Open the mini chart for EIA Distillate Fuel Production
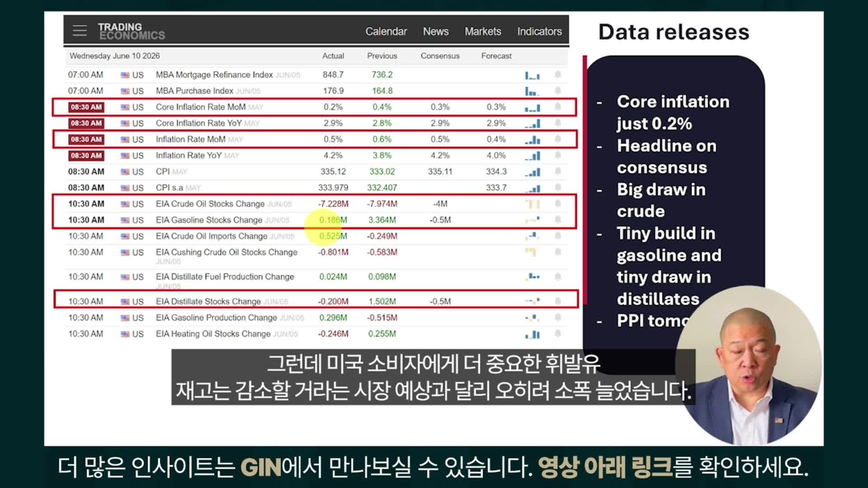 532,276
